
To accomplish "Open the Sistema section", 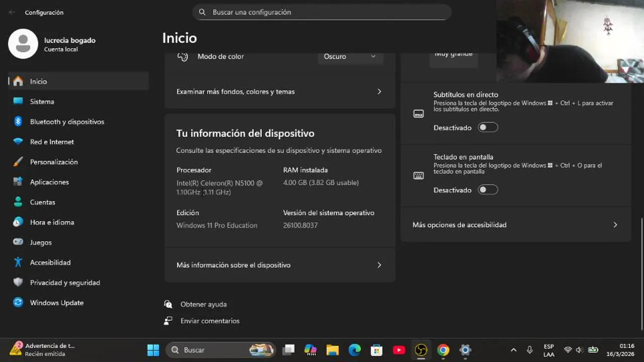I will (78, 102).
